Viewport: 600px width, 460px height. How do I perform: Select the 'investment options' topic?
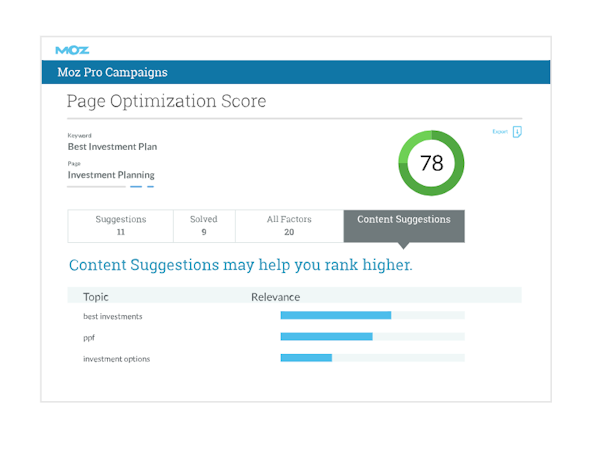click(116, 359)
